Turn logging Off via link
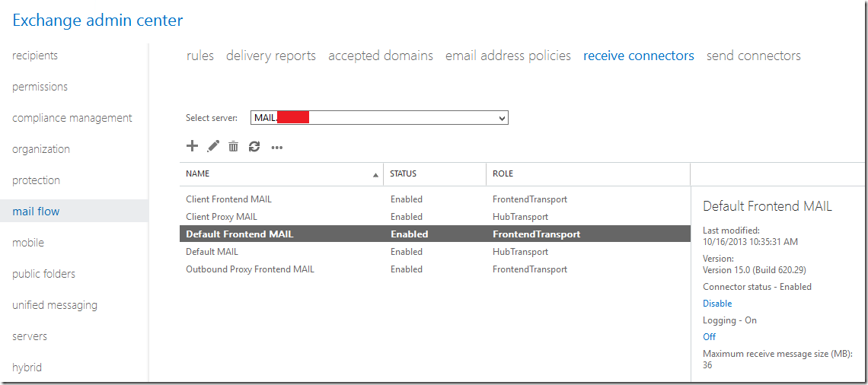Screen dimensions: 868x385 709,336
